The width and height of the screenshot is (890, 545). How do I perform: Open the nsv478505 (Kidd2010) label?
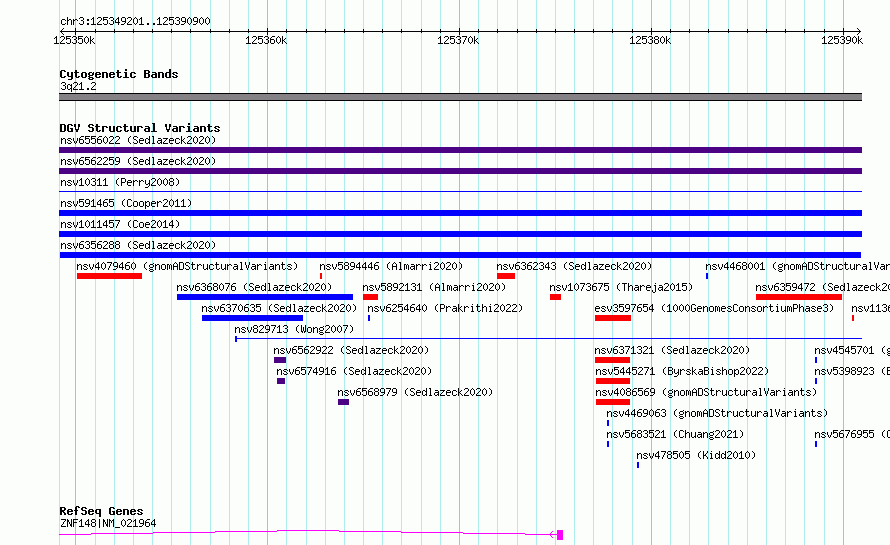tap(696, 455)
